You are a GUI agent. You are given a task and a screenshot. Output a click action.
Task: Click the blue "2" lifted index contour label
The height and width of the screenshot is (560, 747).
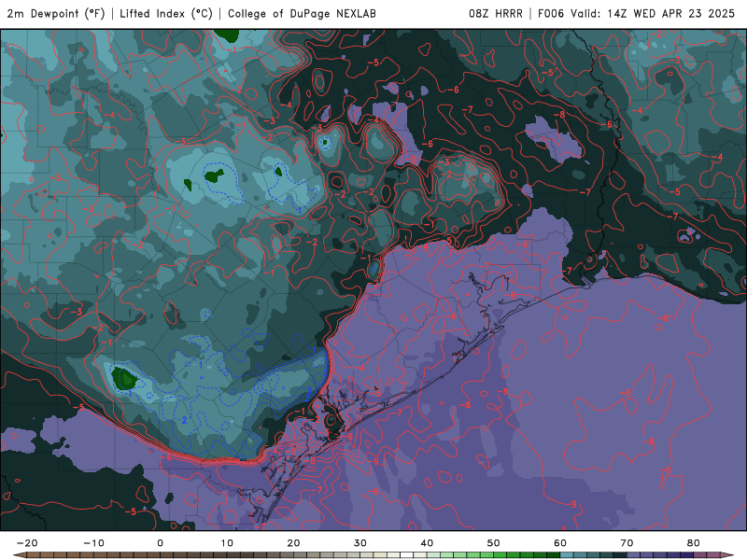click(184, 420)
